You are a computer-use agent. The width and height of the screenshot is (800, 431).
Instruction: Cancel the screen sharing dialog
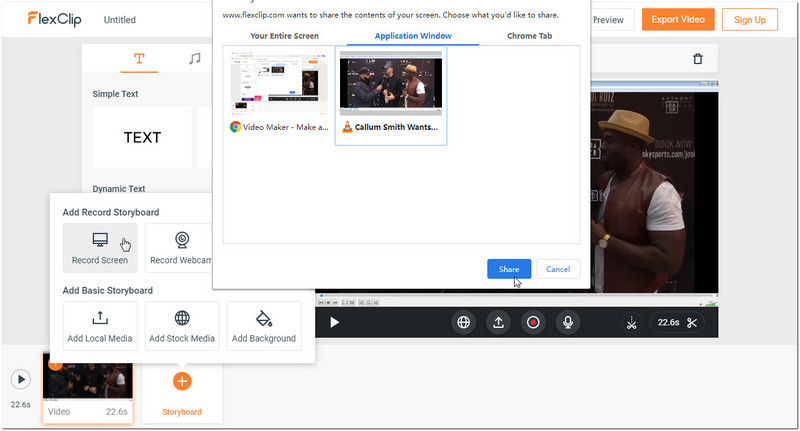[x=558, y=269]
